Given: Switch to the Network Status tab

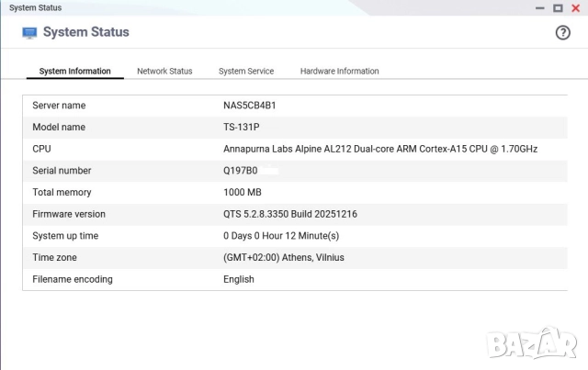Looking at the screenshot, I should point(164,72).
